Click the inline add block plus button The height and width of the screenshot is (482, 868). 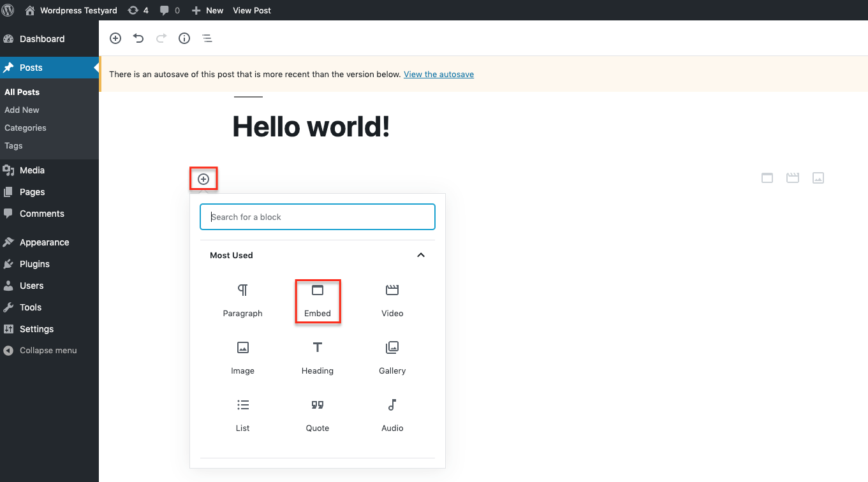pyautogui.click(x=203, y=179)
